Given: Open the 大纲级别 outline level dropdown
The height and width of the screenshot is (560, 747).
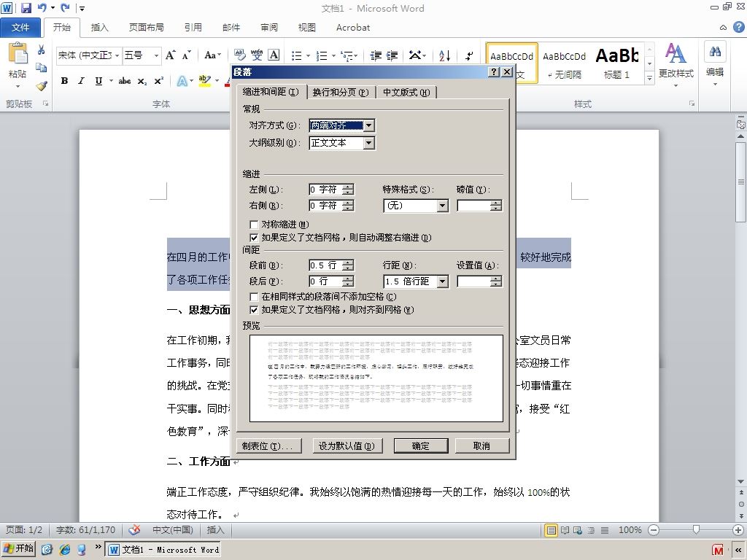Looking at the screenshot, I should (369, 143).
